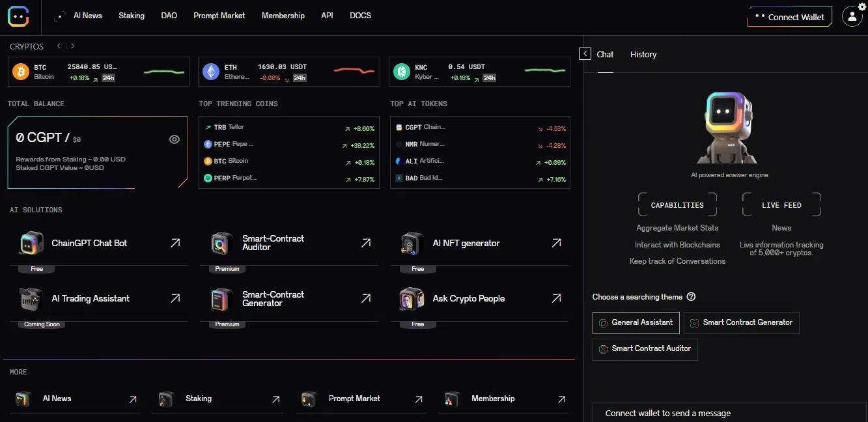Click the ETH price sparkline chart
The width and height of the screenshot is (868, 422).
tap(354, 71)
